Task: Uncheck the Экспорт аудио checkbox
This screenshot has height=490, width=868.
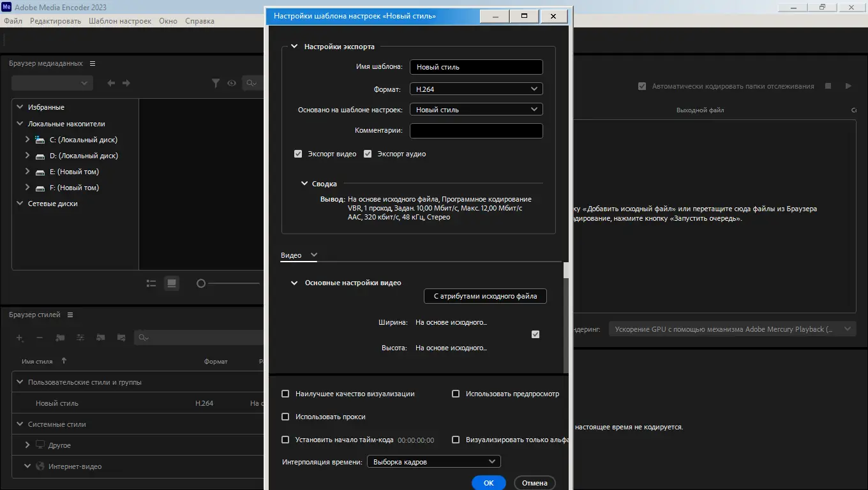Action: click(x=368, y=154)
